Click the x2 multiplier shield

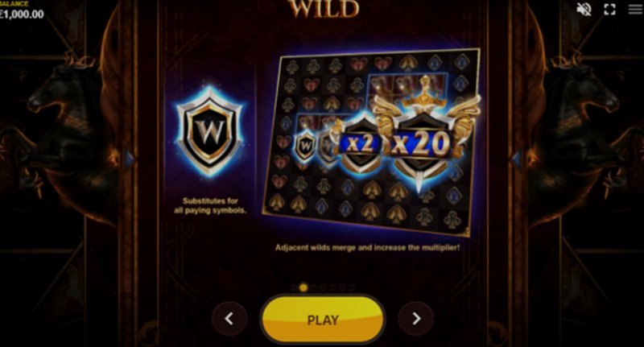click(359, 144)
